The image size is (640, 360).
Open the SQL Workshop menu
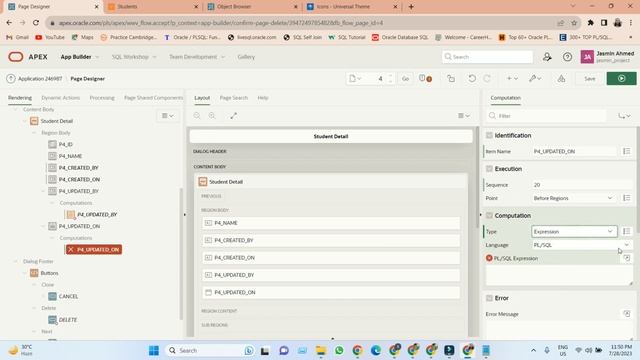(x=134, y=57)
